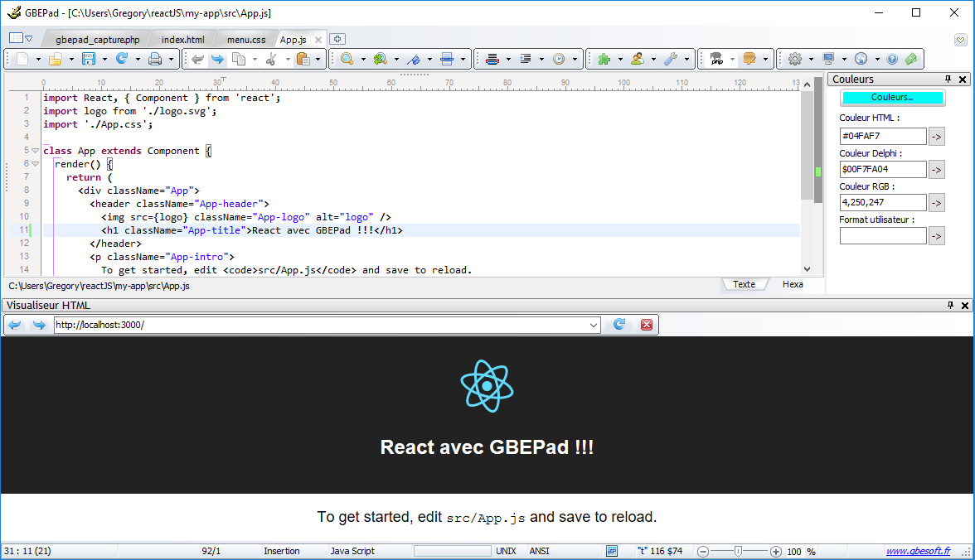Open file using the folder icon
The height and width of the screenshot is (560, 975).
(x=56, y=59)
